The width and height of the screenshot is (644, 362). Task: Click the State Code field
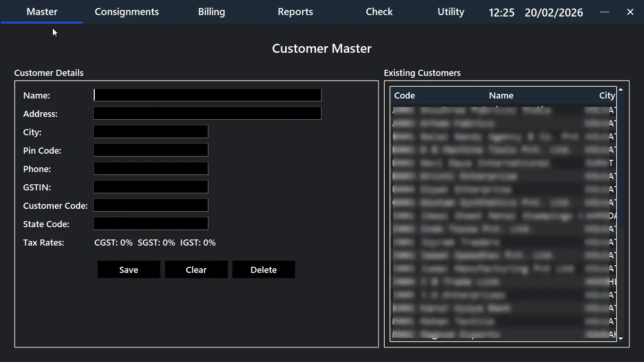(151, 224)
